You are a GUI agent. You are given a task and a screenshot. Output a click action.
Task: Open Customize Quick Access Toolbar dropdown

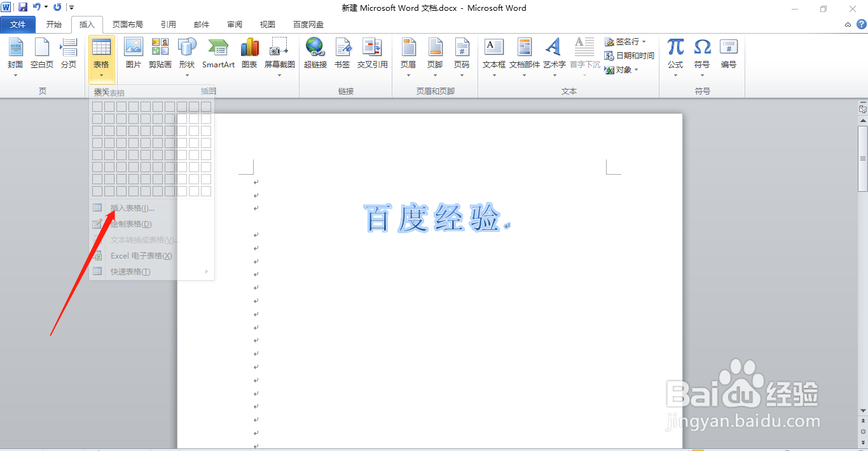tap(71, 8)
